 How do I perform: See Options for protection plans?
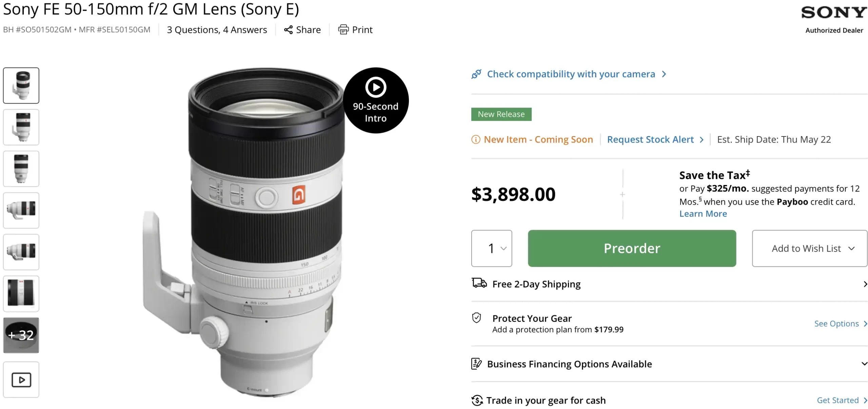tap(836, 324)
